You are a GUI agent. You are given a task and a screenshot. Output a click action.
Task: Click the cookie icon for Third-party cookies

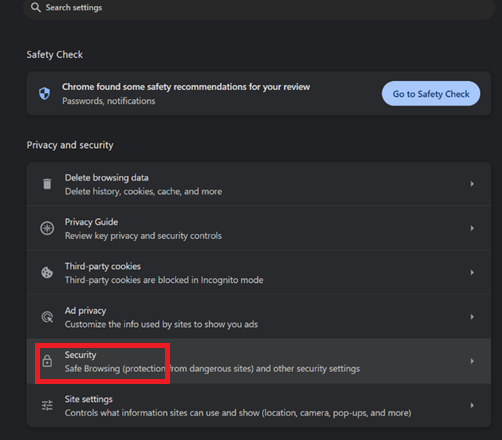click(x=47, y=273)
